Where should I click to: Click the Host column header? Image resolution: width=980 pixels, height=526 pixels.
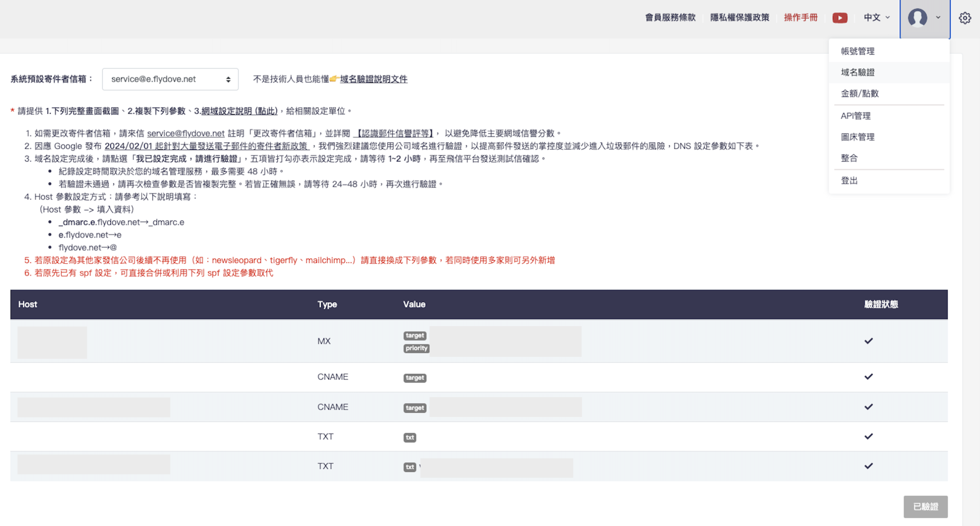point(28,304)
